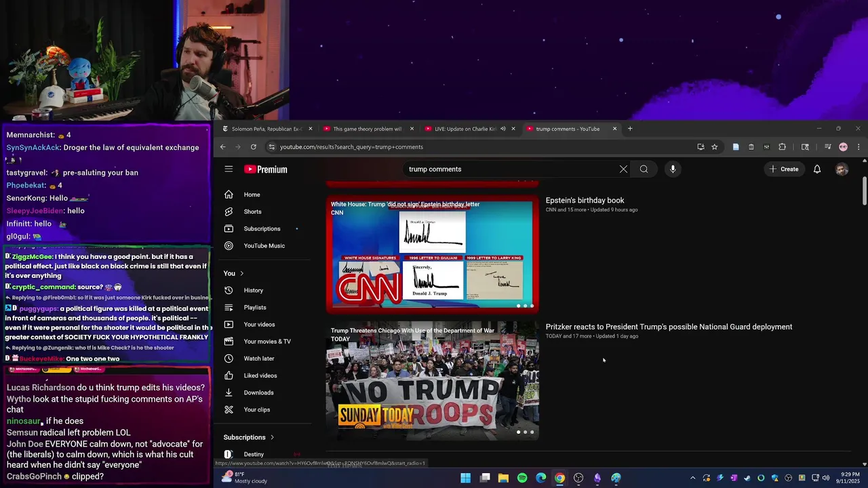Screen dimensions: 868x488
Task: Expand the You section chevron
Action: click(x=241, y=273)
